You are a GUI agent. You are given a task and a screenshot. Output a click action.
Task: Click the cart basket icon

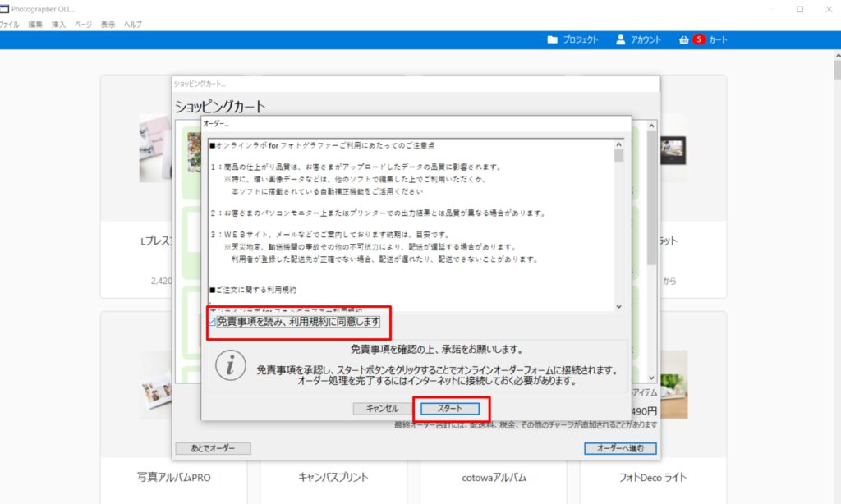[683, 39]
